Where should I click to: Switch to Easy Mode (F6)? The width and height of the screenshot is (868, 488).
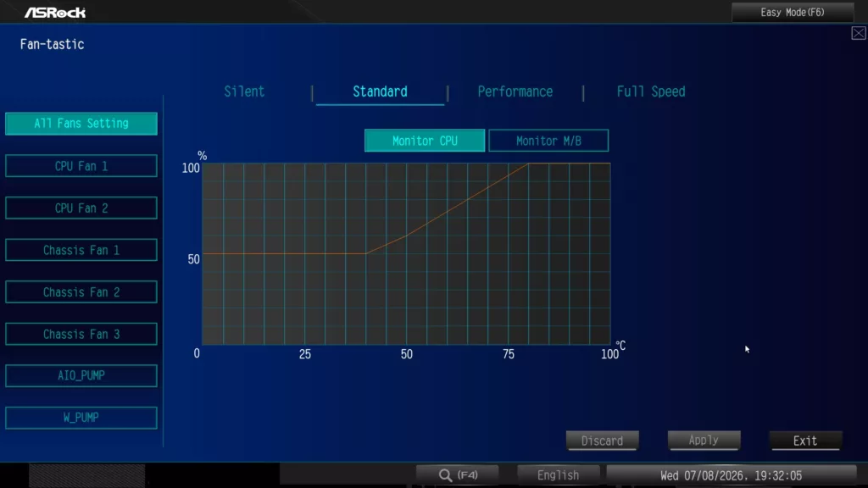coord(793,12)
